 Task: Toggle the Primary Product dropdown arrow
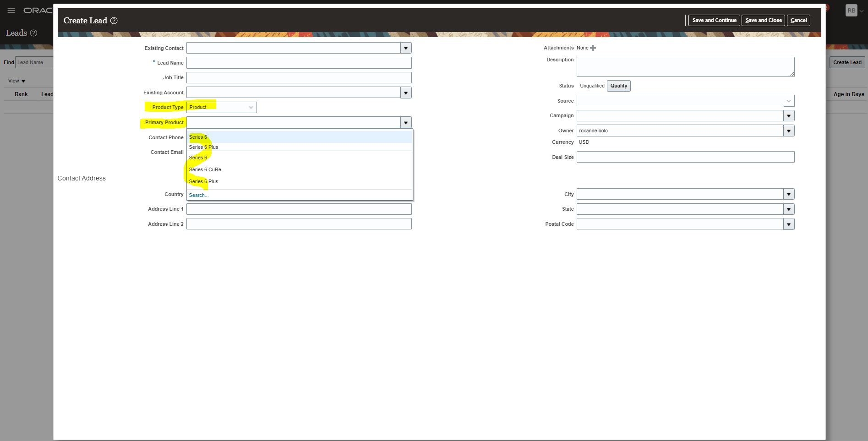click(x=406, y=122)
